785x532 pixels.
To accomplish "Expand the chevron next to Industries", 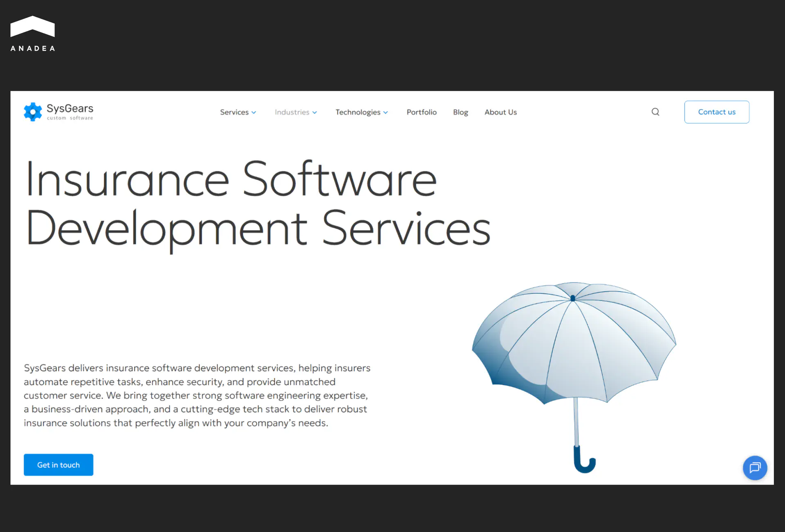I will 315,112.
